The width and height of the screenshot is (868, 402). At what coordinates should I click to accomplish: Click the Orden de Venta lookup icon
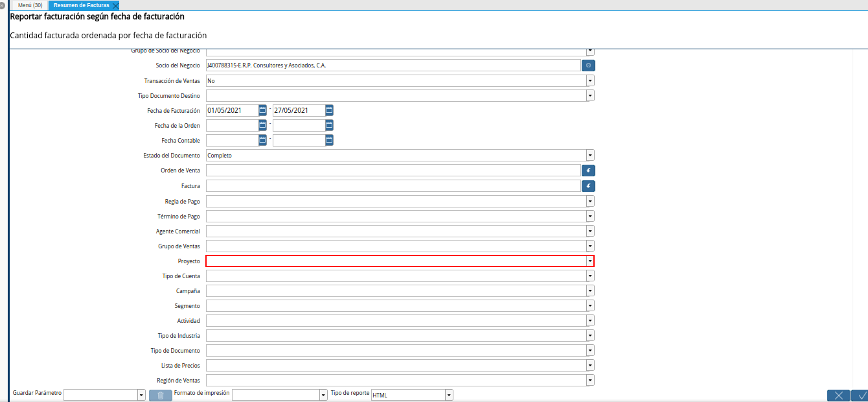click(588, 171)
